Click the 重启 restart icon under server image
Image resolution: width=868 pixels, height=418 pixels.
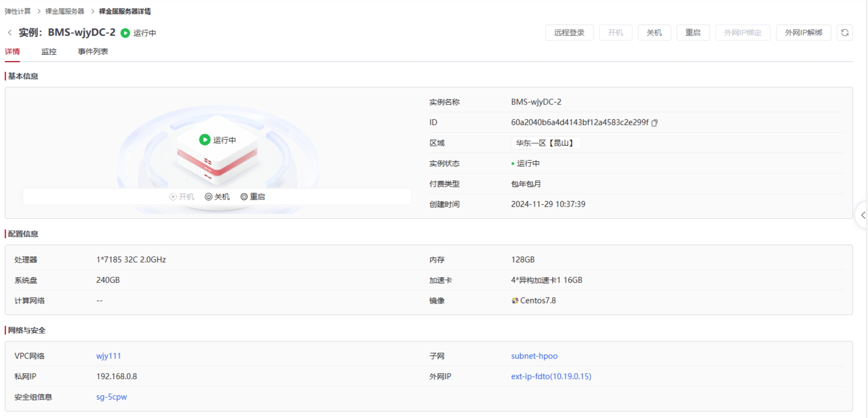click(x=244, y=196)
